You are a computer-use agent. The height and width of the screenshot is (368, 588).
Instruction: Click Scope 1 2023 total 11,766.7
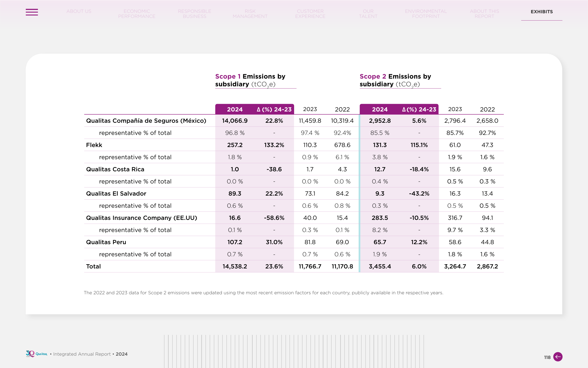click(310, 266)
